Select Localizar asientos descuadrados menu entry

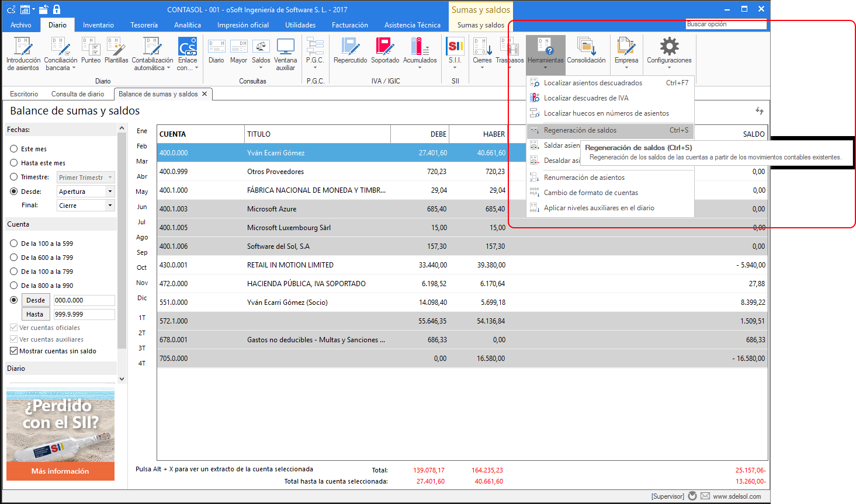click(x=610, y=83)
